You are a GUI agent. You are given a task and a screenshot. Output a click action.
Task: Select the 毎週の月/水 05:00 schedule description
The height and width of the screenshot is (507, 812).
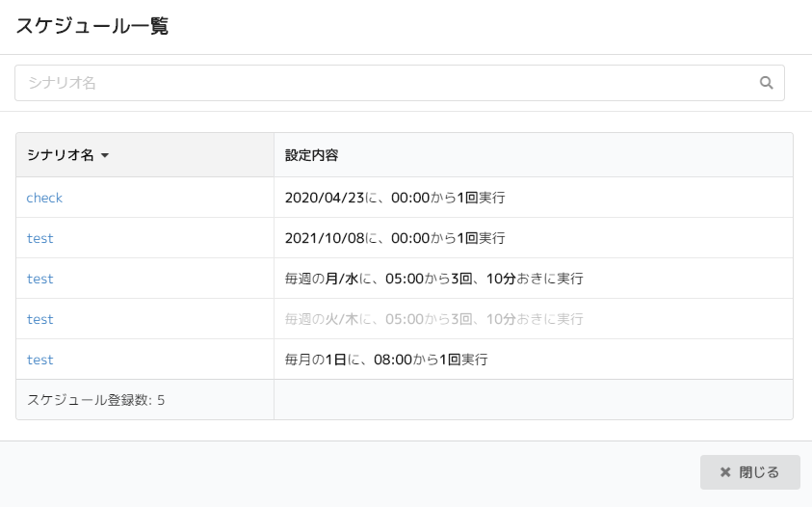click(x=433, y=279)
